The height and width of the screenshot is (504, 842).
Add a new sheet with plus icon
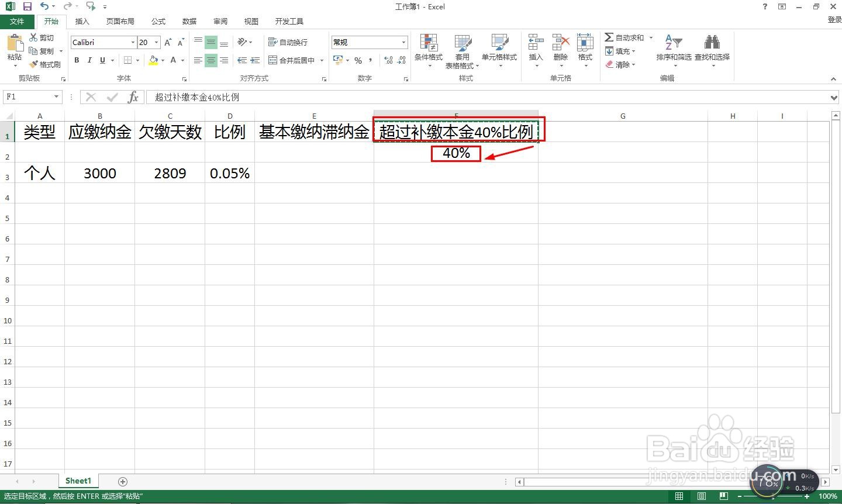pos(123,481)
